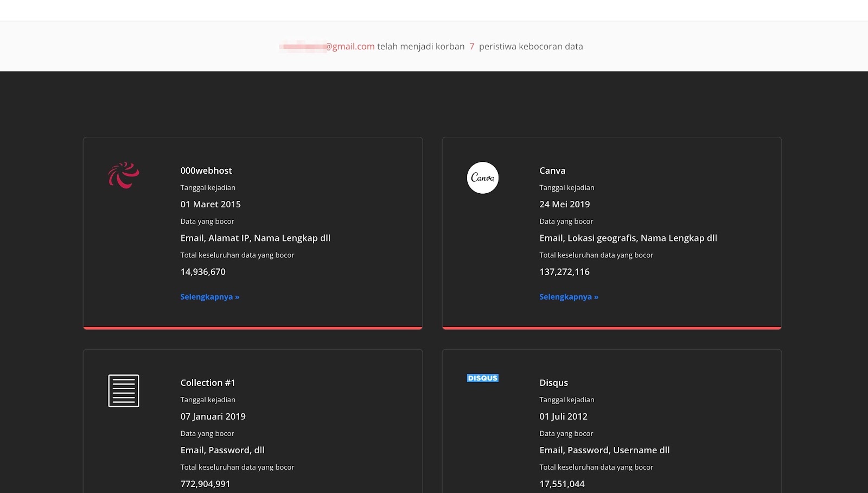Image resolution: width=868 pixels, height=493 pixels.
Task: Click 'Email, Lokasi geografis, Nama Lengkap dll'
Action: pyautogui.click(x=628, y=238)
